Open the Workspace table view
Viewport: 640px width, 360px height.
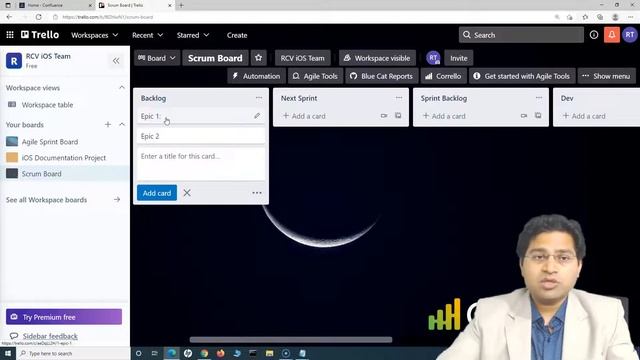(x=47, y=105)
